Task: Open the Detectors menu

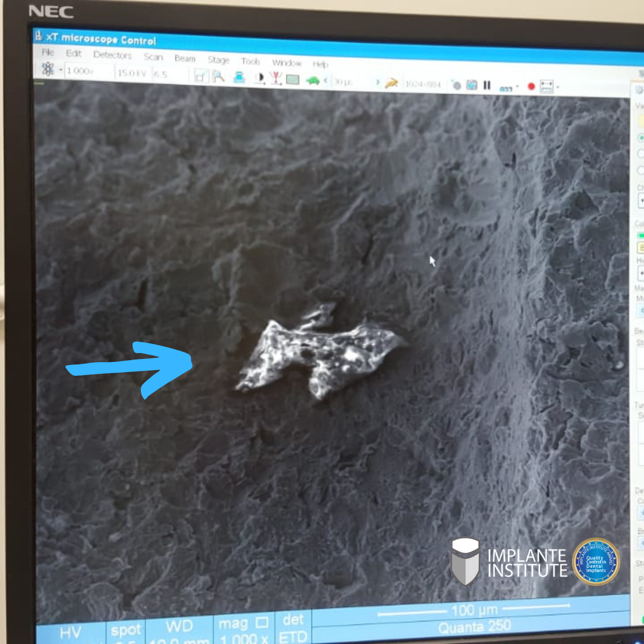Action: [112, 55]
